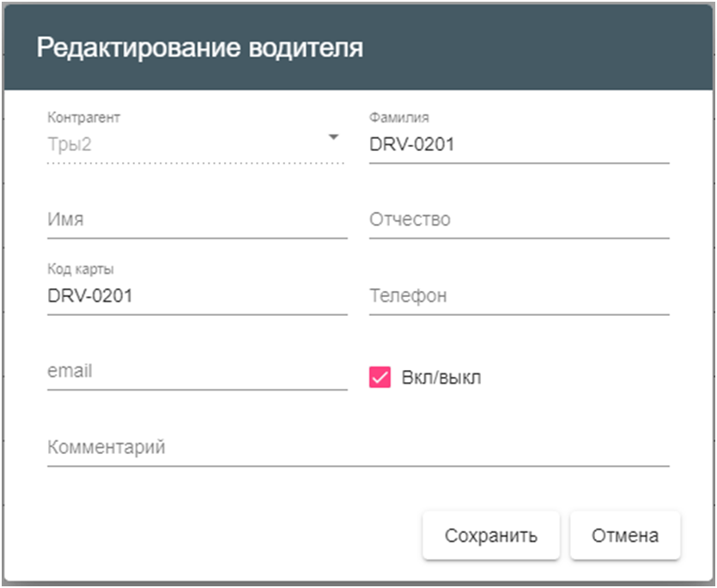The width and height of the screenshot is (717, 588).
Task: Uncheck the pink Вкл/выкл checkbox
Action: (x=380, y=377)
